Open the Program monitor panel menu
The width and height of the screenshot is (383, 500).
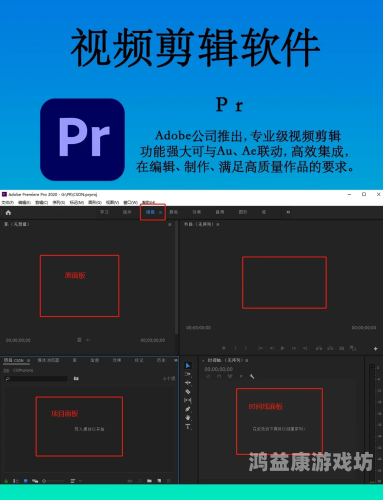[218, 225]
